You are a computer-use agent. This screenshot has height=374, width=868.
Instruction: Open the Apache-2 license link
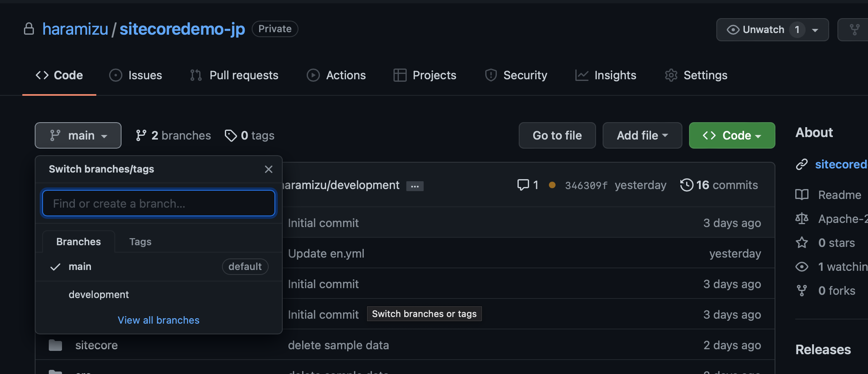tap(843, 219)
